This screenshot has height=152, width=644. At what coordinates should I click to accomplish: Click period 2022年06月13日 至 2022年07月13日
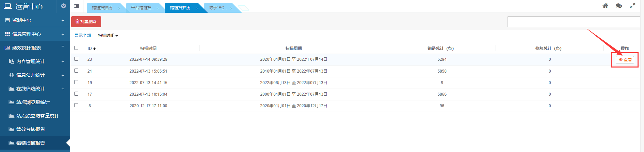(294, 83)
